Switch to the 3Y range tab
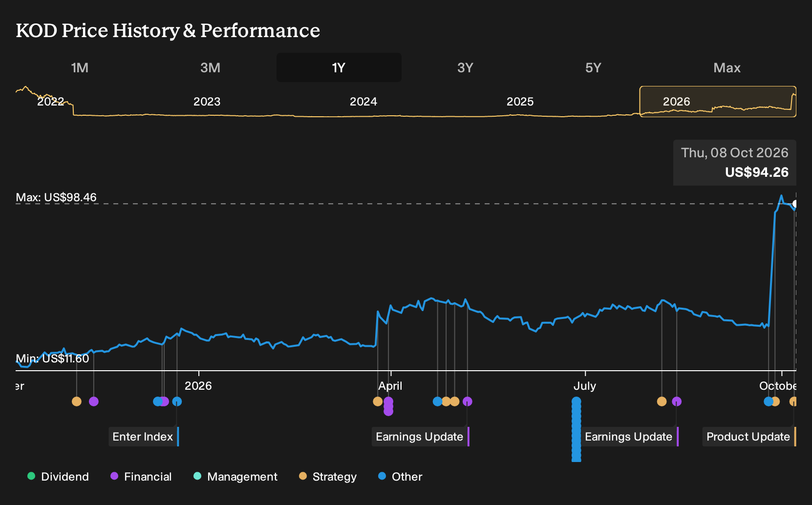 [465, 67]
